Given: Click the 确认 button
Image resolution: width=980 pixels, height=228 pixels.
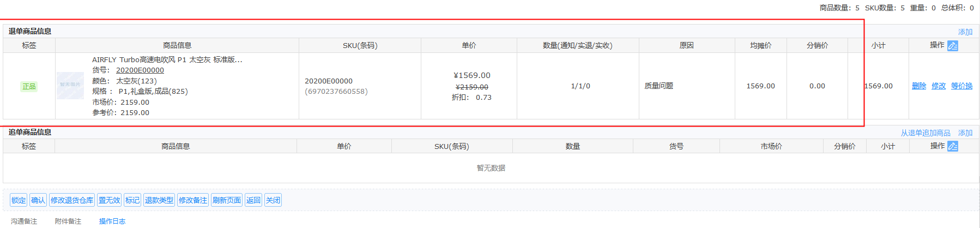Looking at the screenshot, I should (x=38, y=200).
